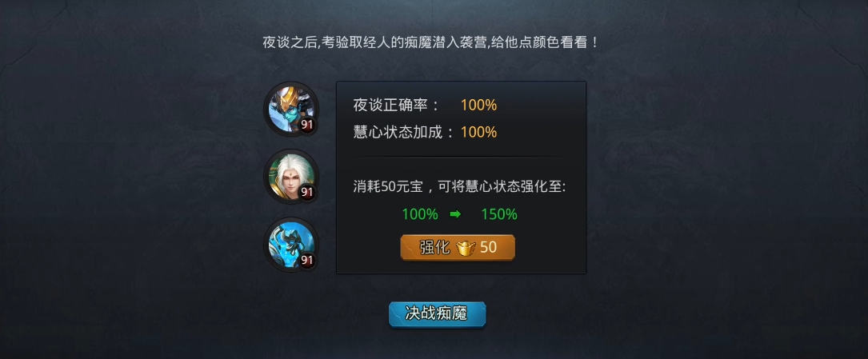Click level 91 badge on top hero
Viewport: 868px width, 359px height.
[x=306, y=125]
